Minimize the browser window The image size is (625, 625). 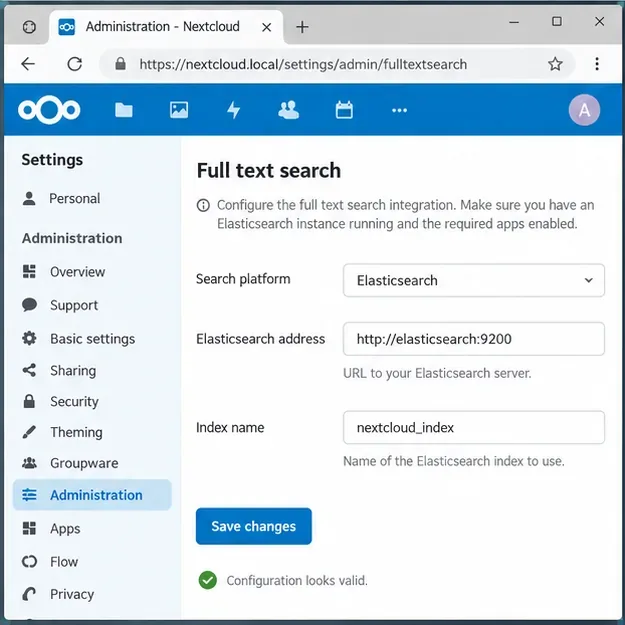click(x=514, y=22)
